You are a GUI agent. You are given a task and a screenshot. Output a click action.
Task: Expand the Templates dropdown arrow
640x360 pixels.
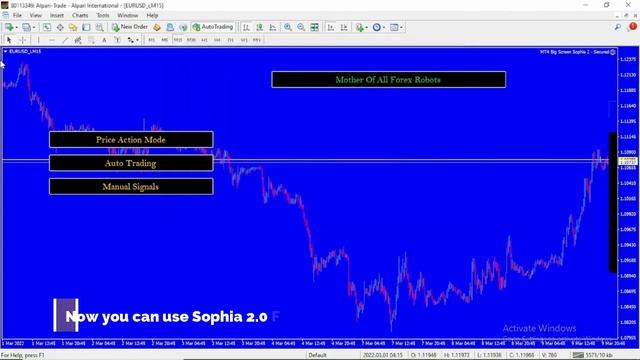(401, 27)
